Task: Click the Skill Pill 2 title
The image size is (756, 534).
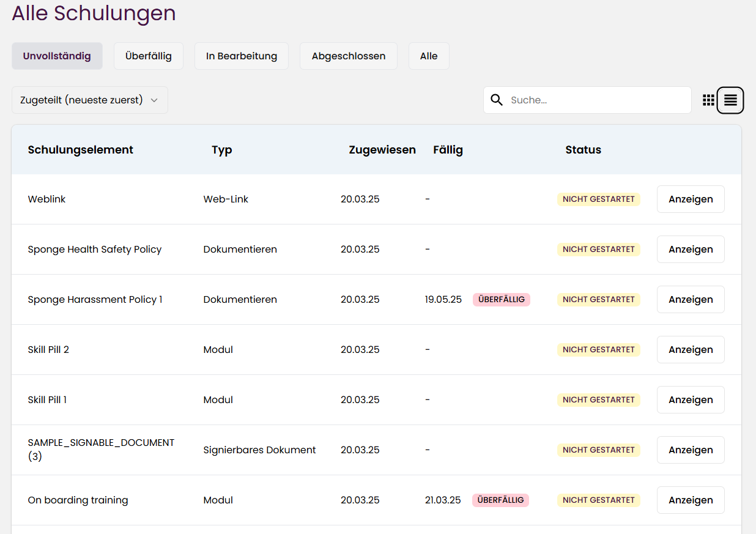Action: pos(48,349)
